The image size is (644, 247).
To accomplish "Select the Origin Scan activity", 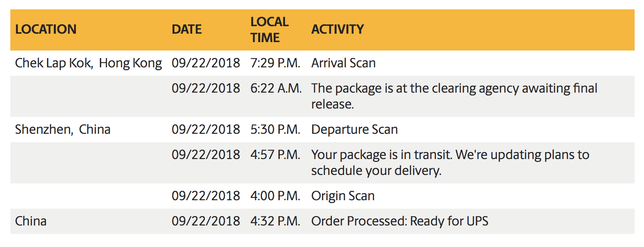I will pyautogui.click(x=343, y=196).
